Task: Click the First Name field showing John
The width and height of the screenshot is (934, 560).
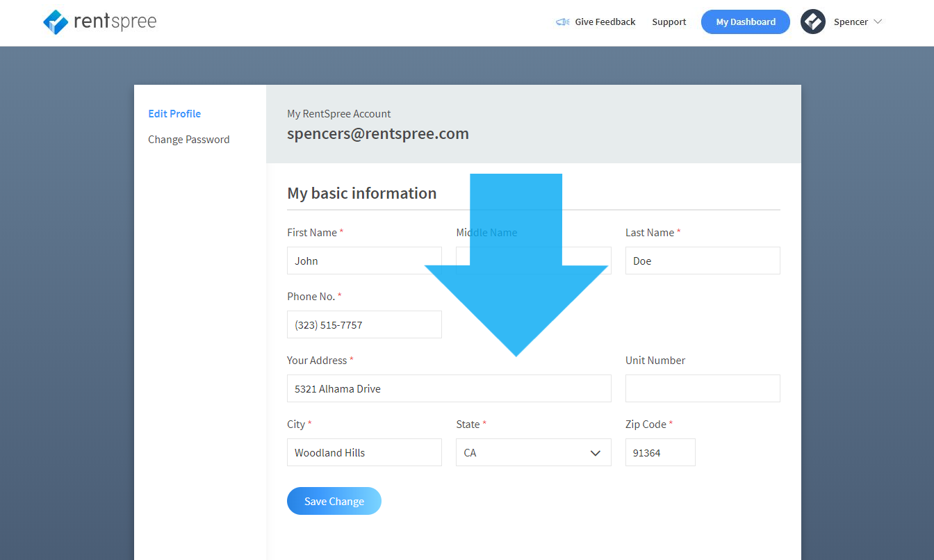Action: (x=364, y=261)
